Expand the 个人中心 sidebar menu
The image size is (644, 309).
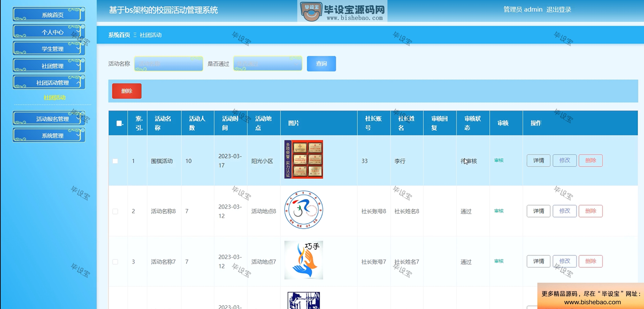[x=49, y=32]
